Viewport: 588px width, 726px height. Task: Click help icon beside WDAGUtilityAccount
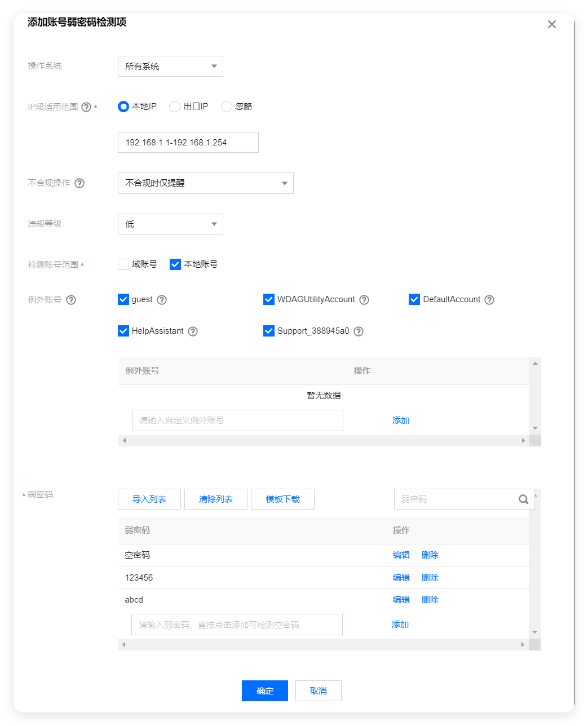click(x=364, y=300)
